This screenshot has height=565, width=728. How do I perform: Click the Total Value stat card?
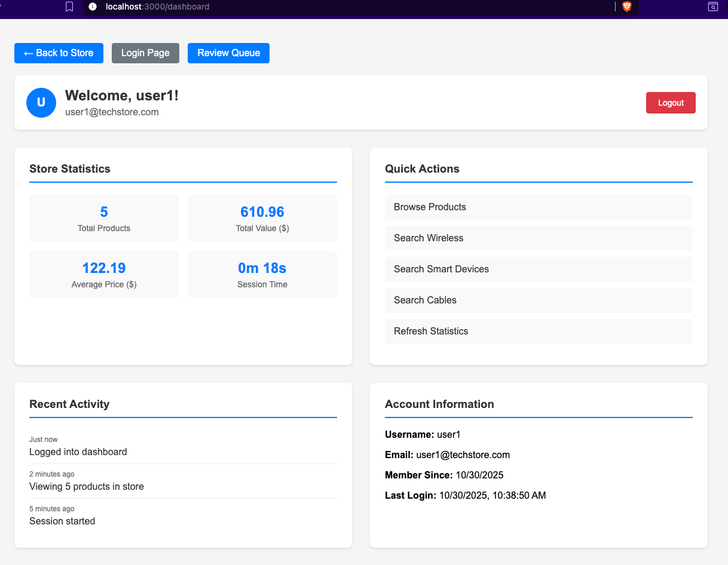point(262,219)
